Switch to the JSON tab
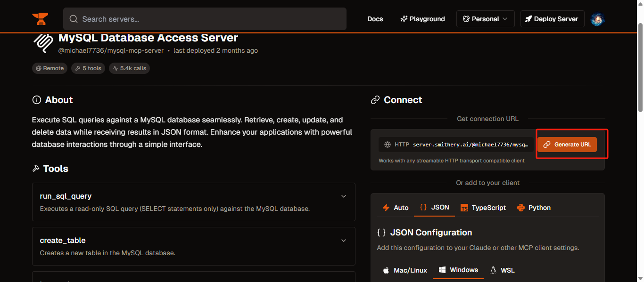 434,208
